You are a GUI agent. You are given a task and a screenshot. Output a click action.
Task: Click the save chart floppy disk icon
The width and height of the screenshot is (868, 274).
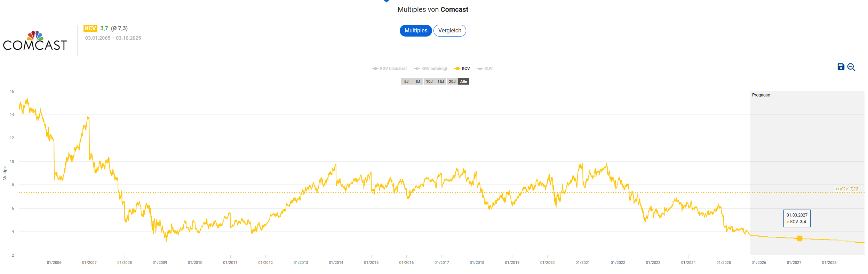coord(841,67)
